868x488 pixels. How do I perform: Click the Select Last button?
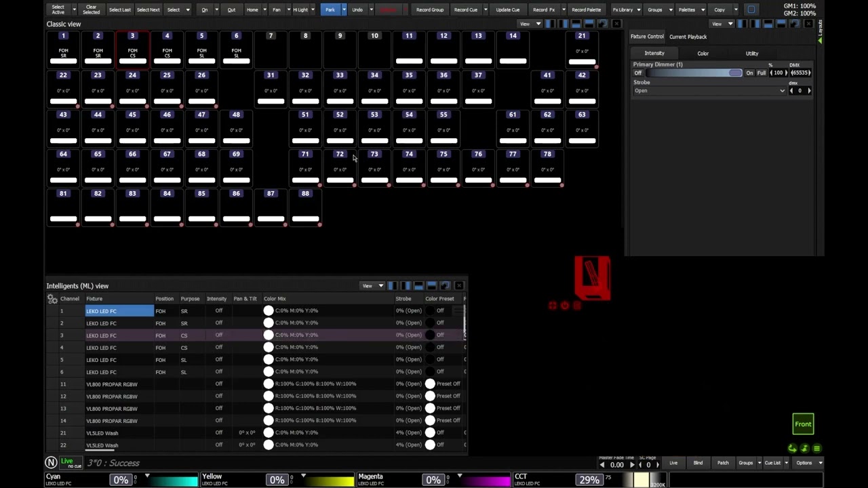[x=119, y=9]
